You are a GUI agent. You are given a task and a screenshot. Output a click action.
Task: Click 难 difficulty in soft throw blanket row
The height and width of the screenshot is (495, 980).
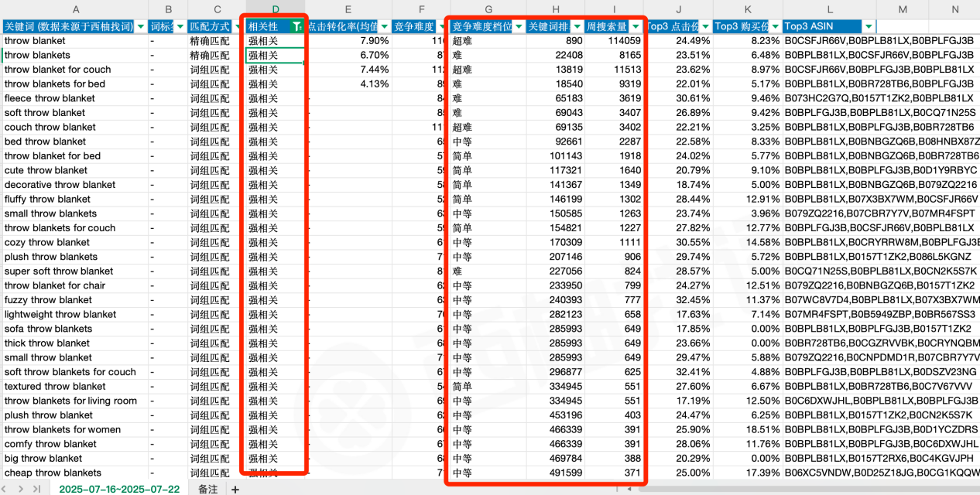[x=488, y=113]
